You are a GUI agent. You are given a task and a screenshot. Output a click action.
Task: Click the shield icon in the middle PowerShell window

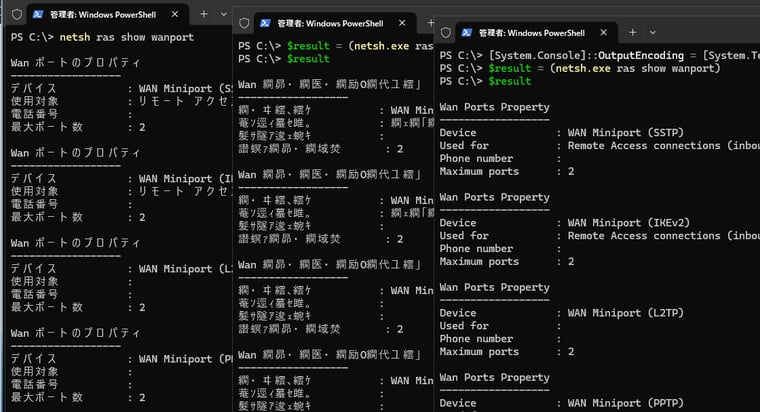[244, 23]
